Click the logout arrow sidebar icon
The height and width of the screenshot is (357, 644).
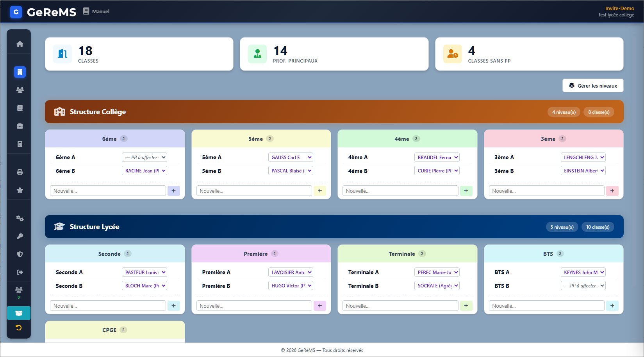(20, 272)
